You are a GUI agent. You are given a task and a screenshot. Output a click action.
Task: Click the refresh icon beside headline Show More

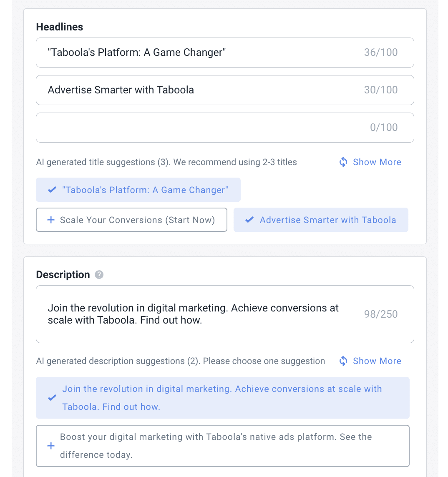[x=343, y=162]
